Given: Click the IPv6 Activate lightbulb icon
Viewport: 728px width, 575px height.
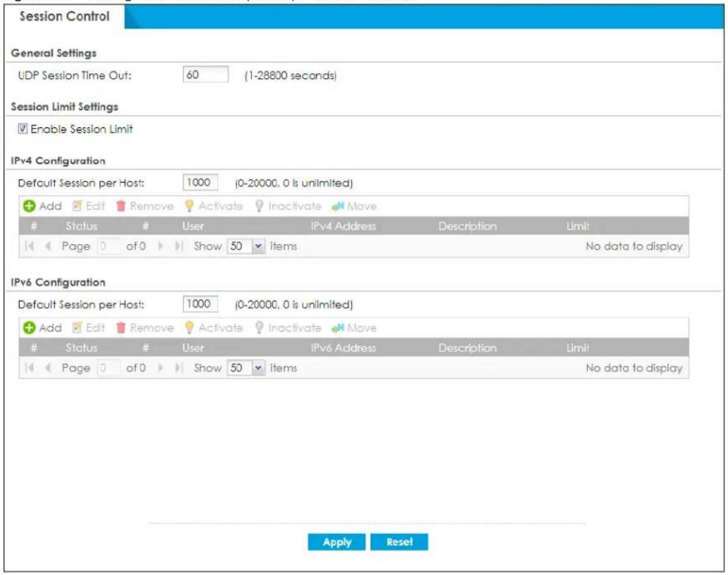Looking at the screenshot, I should coord(189,327).
